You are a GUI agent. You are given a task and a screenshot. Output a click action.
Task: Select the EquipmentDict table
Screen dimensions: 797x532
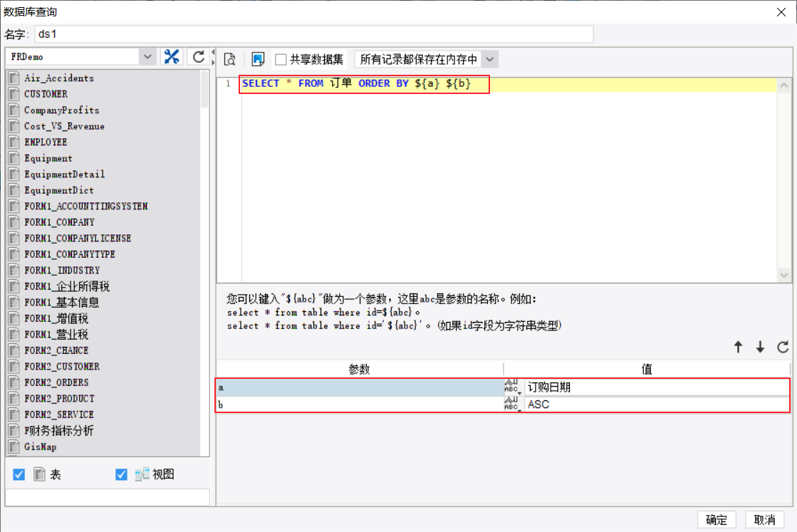click(59, 191)
